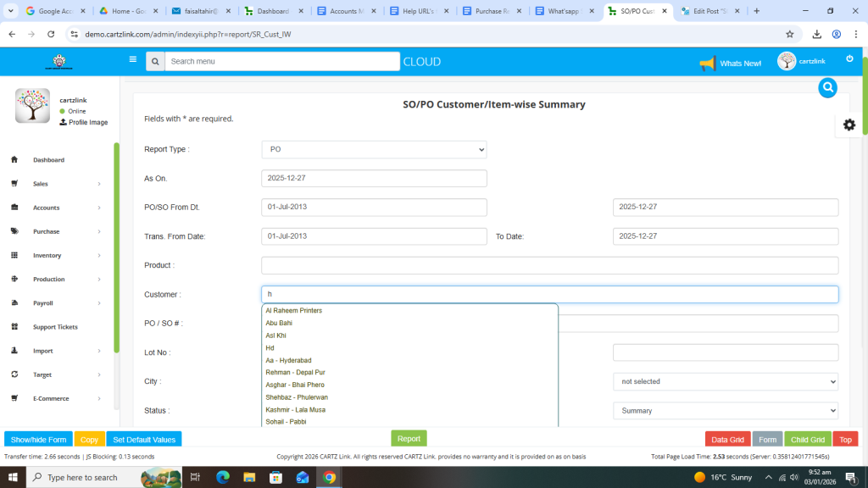The image size is (868, 488).
Task: Open the Summary dropdown
Action: click(725, 411)
